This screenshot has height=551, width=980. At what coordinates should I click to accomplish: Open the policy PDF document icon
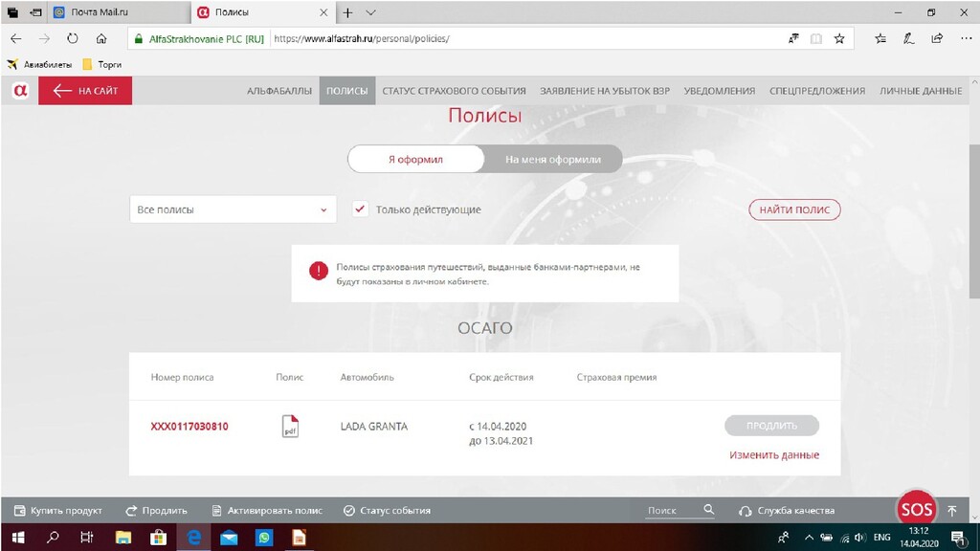pyautogui.click(x=290, y=427)
